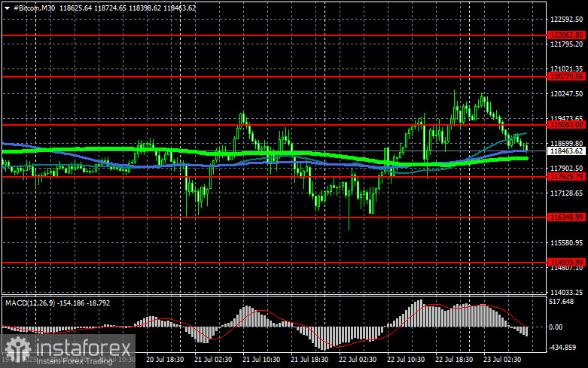Click the 115580.95 price scale value
The height and width of the screenshot is (368, 588).
(x=567, y=243)
